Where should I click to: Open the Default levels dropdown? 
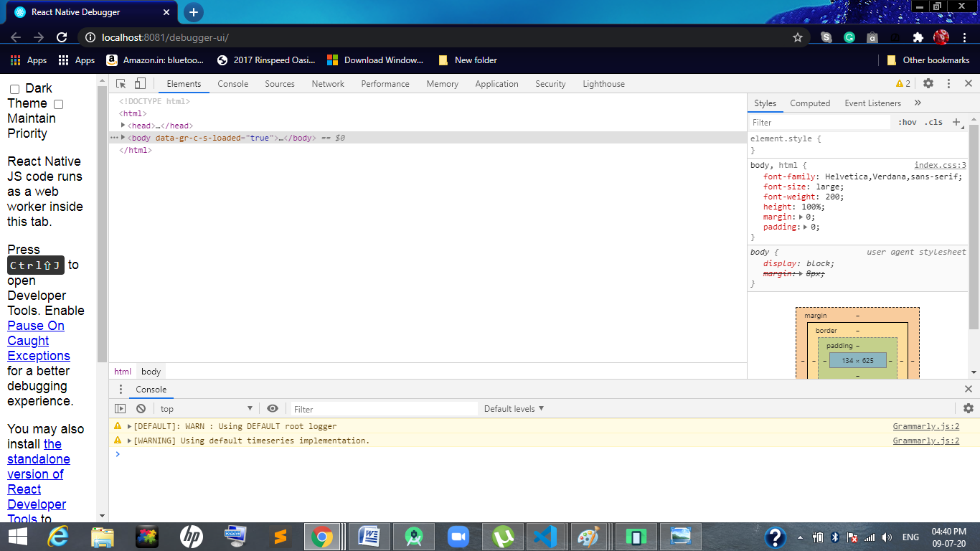pyautogui.click(x=514, y=409)
